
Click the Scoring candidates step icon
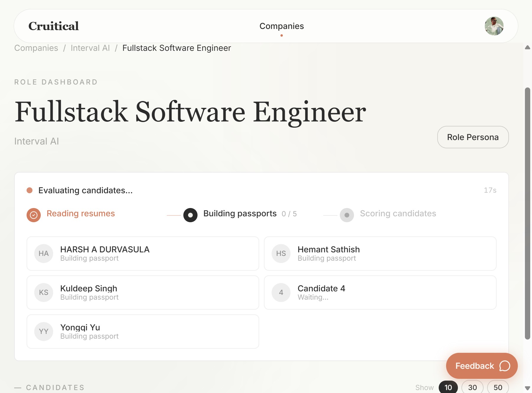[347, 215]
